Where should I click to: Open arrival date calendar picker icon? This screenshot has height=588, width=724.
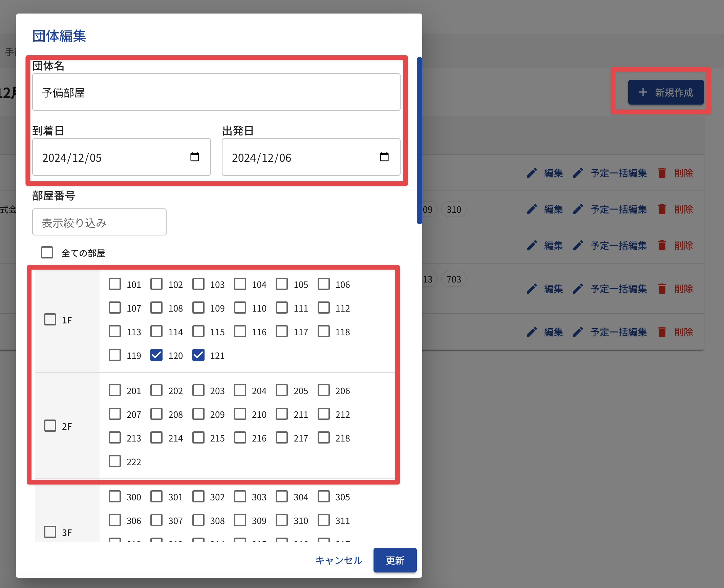195,157
